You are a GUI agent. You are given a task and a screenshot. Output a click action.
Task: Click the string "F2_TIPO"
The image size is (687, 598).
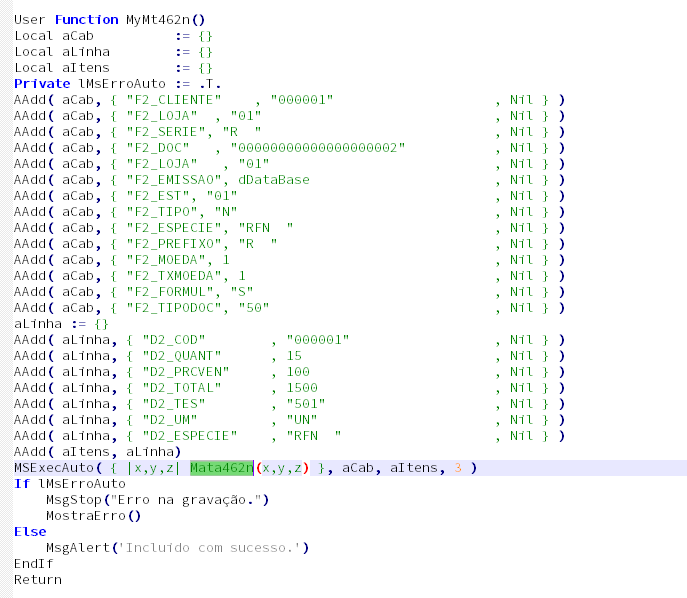pos(162,212)
